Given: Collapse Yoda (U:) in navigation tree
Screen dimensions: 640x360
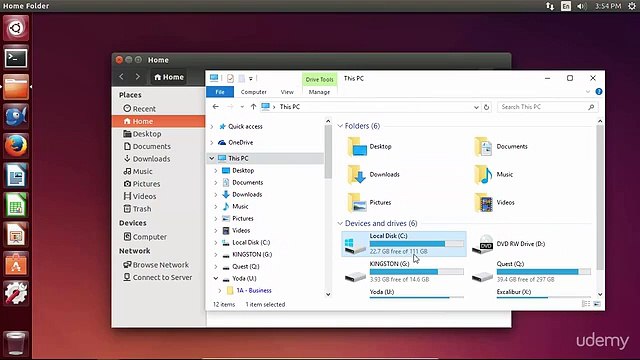Looking at the screenshot, I should [x=216, y=279].
